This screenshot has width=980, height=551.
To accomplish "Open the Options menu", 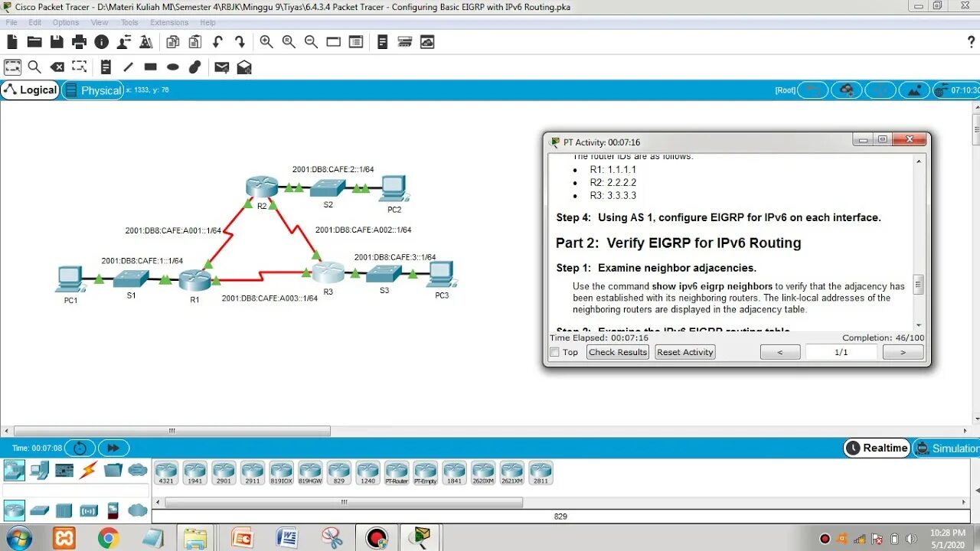I will [x=66, y=23].
